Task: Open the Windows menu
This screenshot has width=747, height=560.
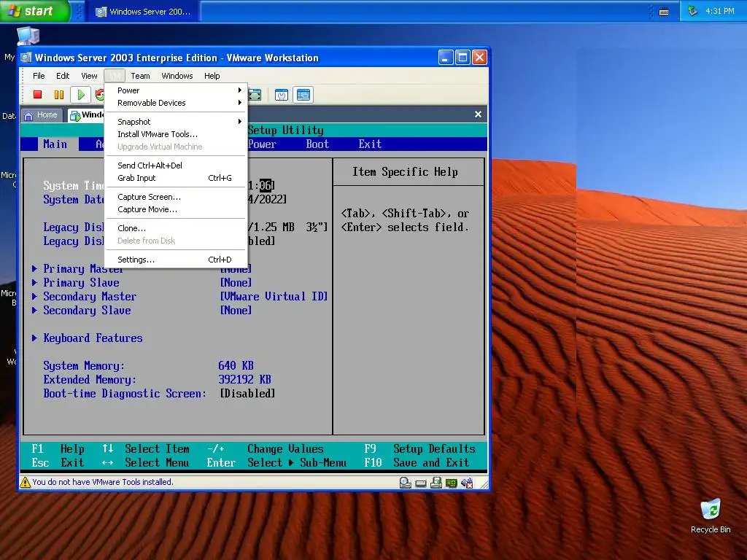Action: point(177,76)
